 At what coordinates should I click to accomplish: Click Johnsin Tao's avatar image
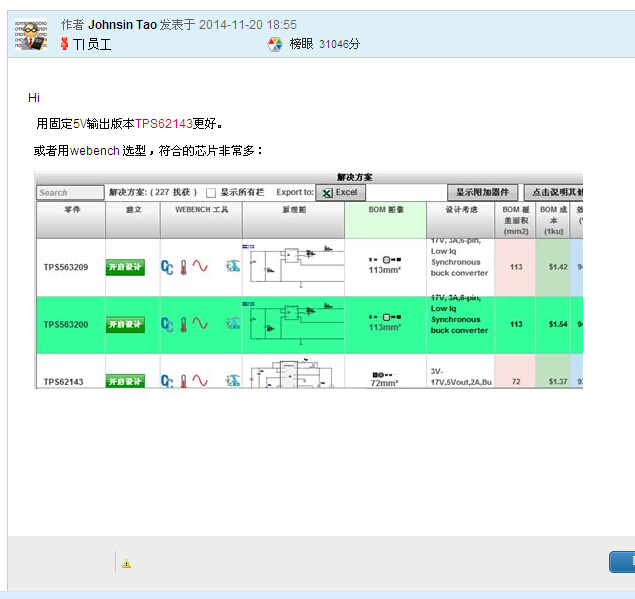[31, 34]
